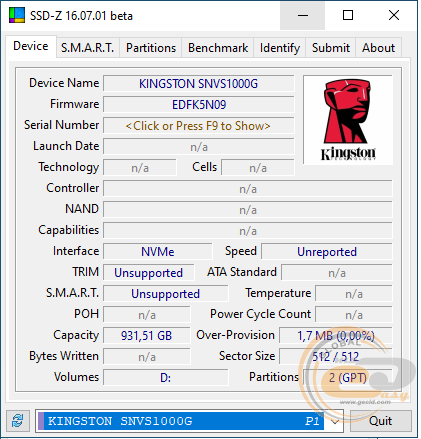The width and height of the screenshot is (421, 439).
Task: Click the Controller n/a field
Action: 248,189
